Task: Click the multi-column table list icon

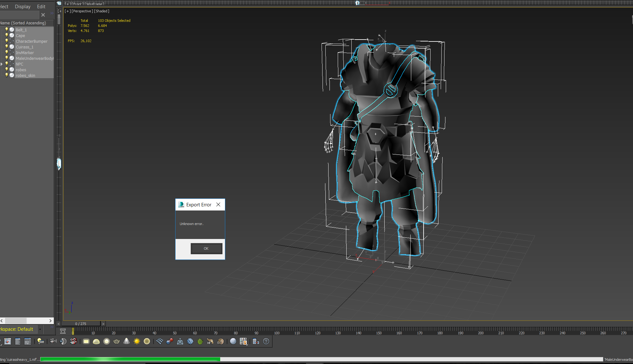Action: [x=28, y=341]
